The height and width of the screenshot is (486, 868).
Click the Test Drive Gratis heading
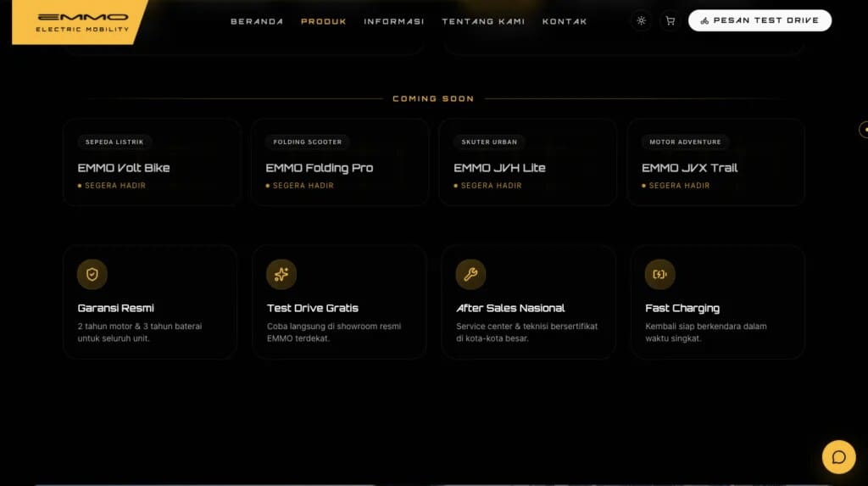(313, 308)
